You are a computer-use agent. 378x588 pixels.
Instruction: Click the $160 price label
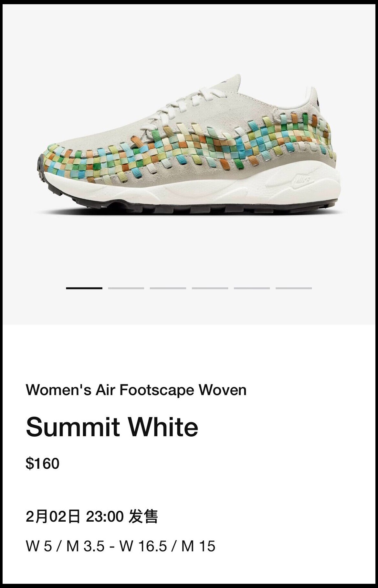point(42,463)
